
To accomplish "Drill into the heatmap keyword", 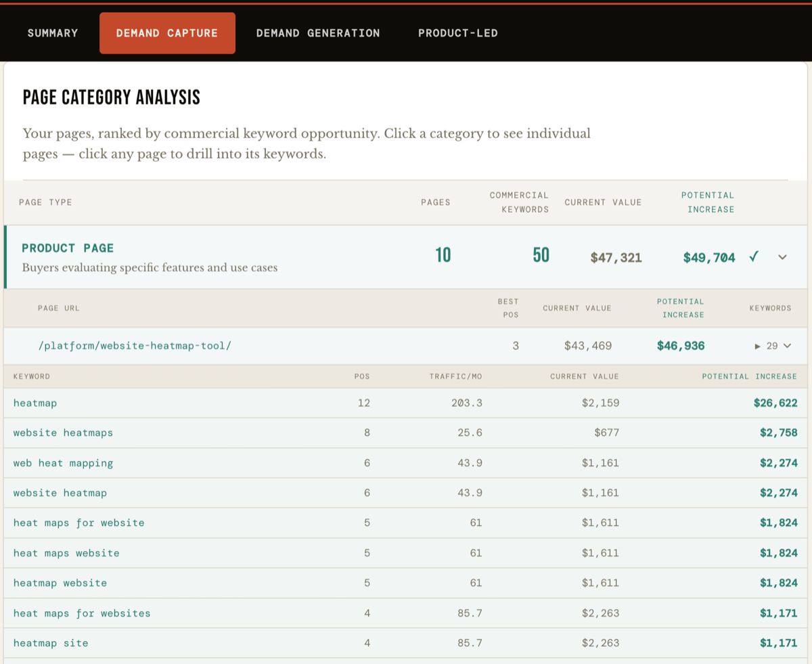I will 35,403.
